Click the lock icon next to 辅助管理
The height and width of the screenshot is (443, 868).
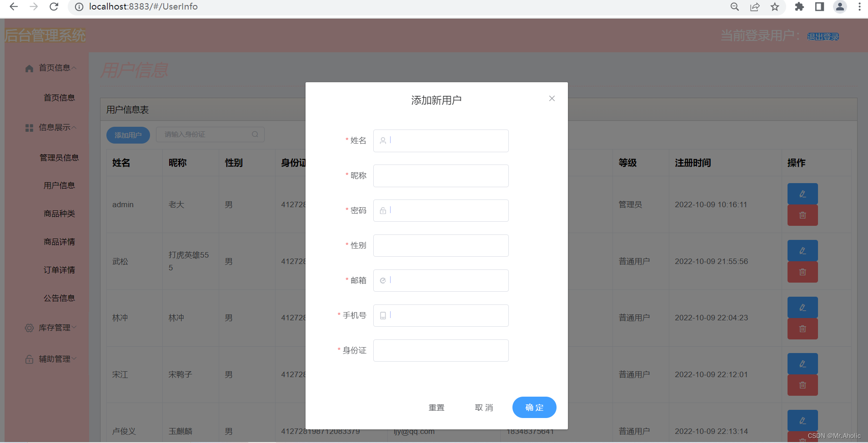[x=29, y=358]
